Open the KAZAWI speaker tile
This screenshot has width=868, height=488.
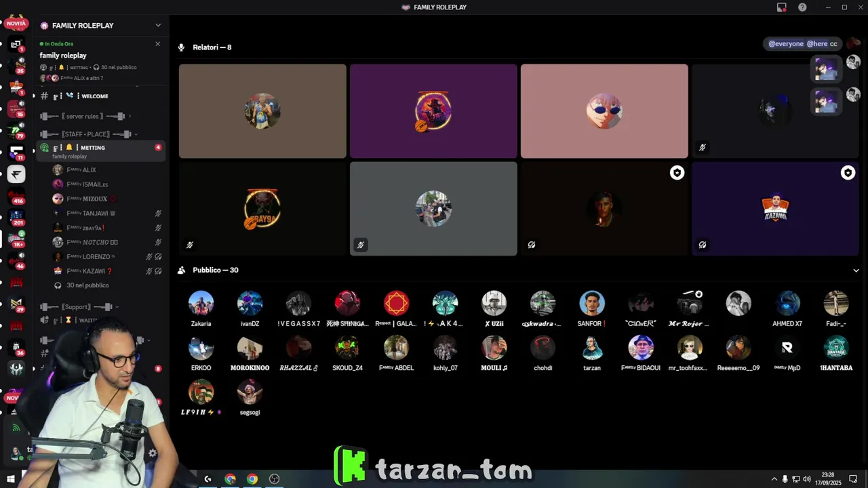775,209
